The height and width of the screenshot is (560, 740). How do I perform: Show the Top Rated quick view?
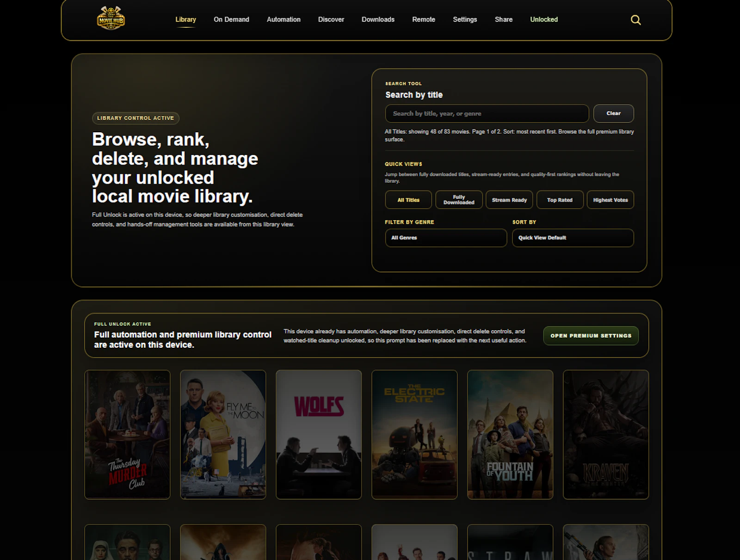click(x=560, y=200)
